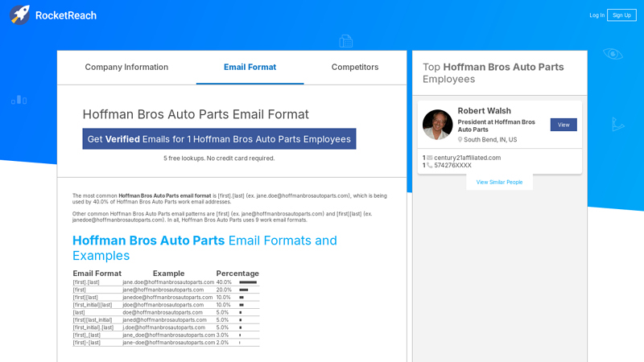This screenshot has height=362, width=644.
Task: Click the [first] format cell
Action: [x=79, y=290]
